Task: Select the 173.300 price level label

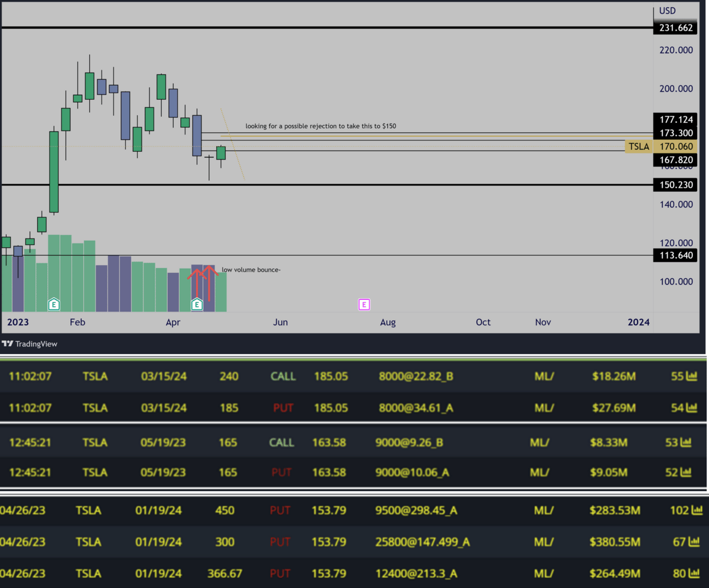Action: click(675, 132)
